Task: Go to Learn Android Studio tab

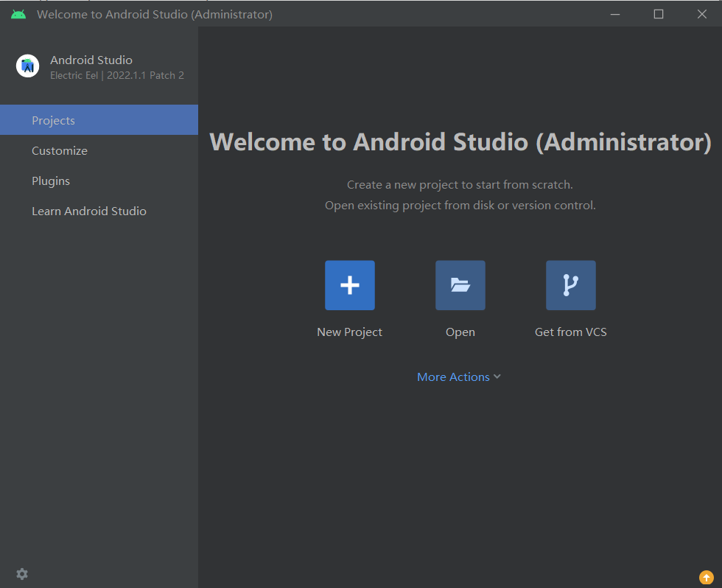Action: point(99,211)
